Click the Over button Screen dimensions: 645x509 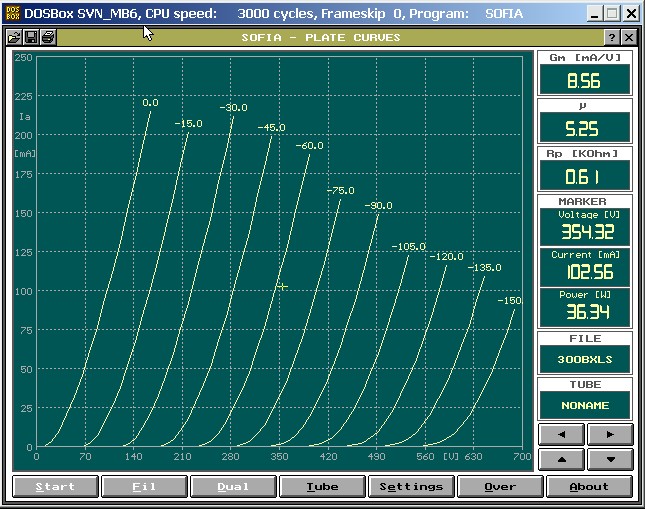(x=500, y=487)
